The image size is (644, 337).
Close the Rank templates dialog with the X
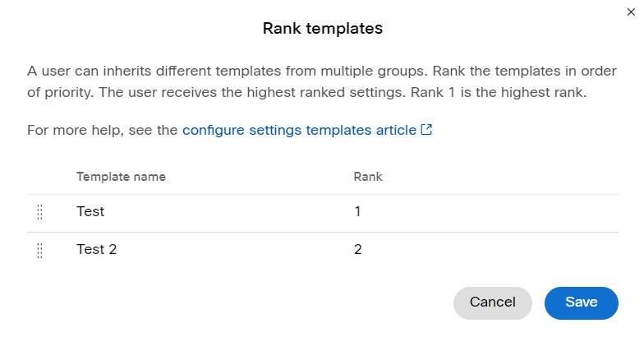click(631, 12)
